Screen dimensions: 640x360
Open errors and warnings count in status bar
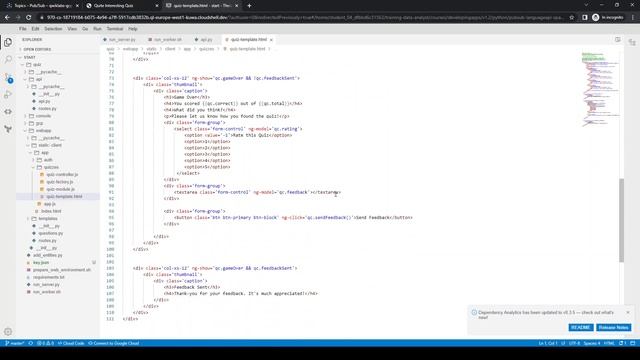(x=45, y=343)
